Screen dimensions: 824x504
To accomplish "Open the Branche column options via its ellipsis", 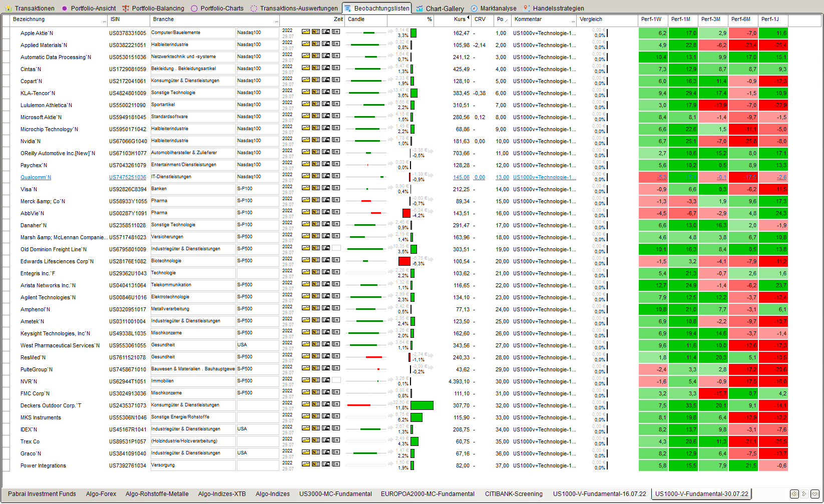I will (x=276, y=22).
